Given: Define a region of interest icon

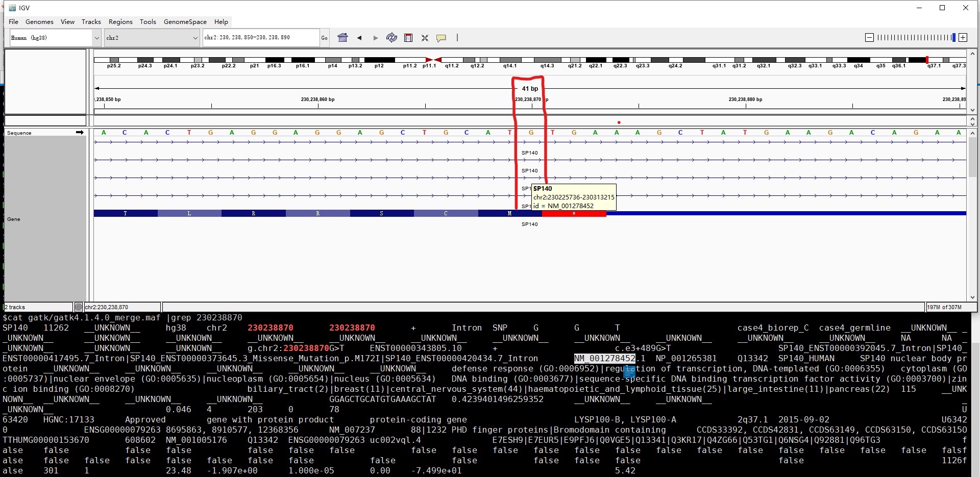Looking at the screenshot, I should coord(408,37).
